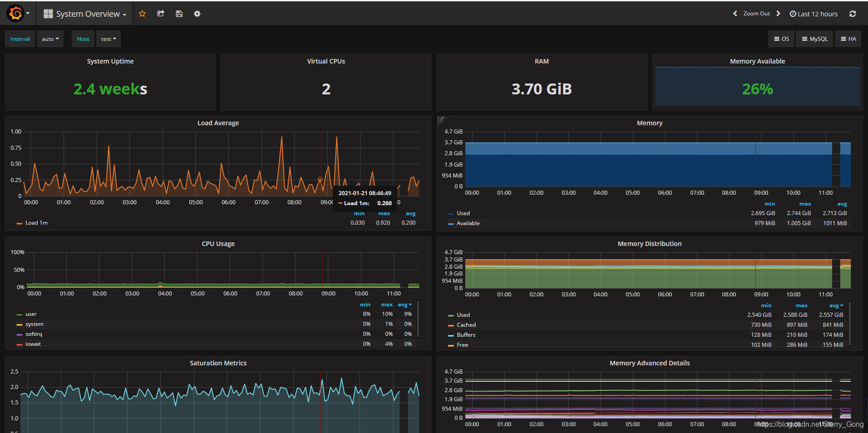This screenshot has width=868, height=433.
Task: Sort Memory Distribution legend by avg
Action: 836,305
